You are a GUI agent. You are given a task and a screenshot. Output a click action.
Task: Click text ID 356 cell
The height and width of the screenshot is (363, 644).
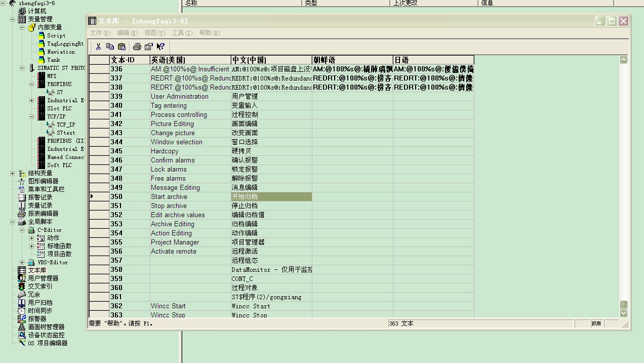coord(130,251)
